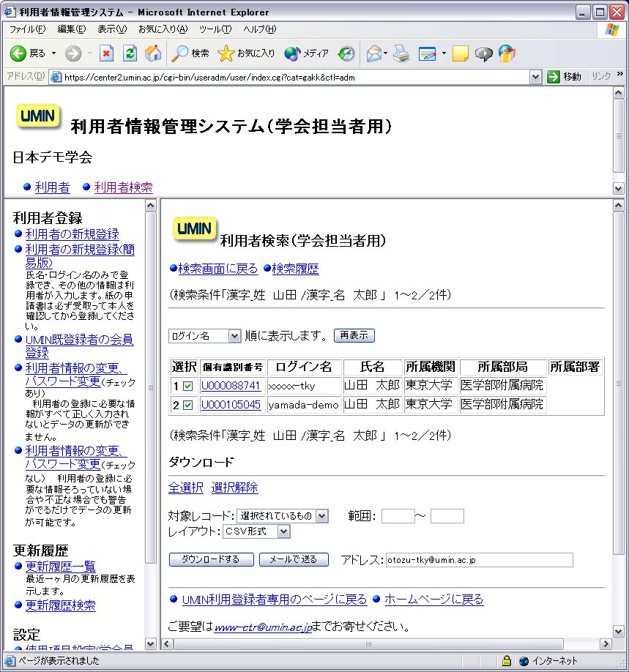Click the Mail toolbar icon
Image resolution: width=629 pixels, height=672 pixels.
click(374, 53)
